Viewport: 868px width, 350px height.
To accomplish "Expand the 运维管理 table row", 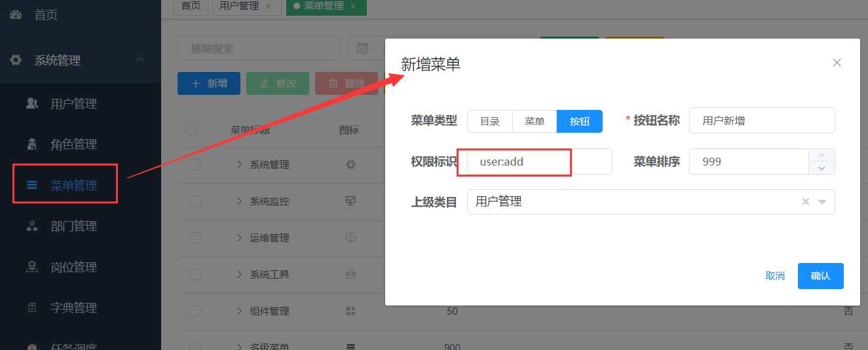I will click(239, 238).
